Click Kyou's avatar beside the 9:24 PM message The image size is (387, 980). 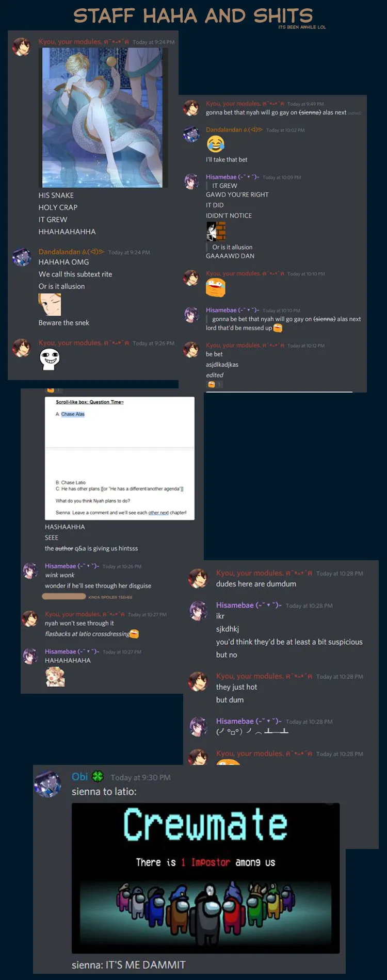(22, 46)
